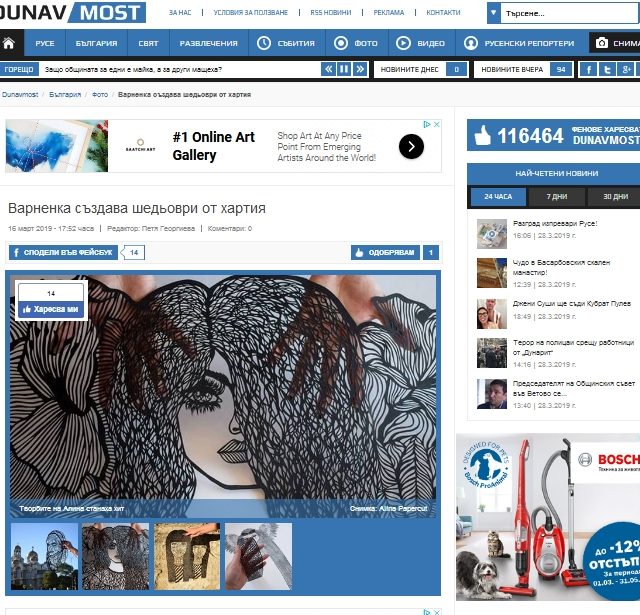This screenshot has height=615, width=640.
Task: Click the Джени Суши article thumbnail
Action: click(x=492, y=313)
